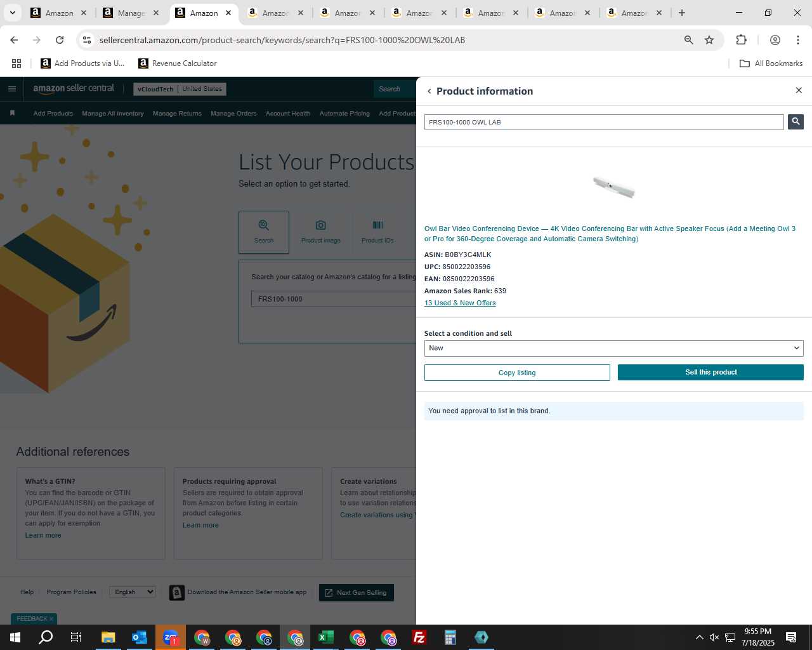Open Learn more under What's a GTIN
This screenshot has width=812, height=650.
pos(43,535)
